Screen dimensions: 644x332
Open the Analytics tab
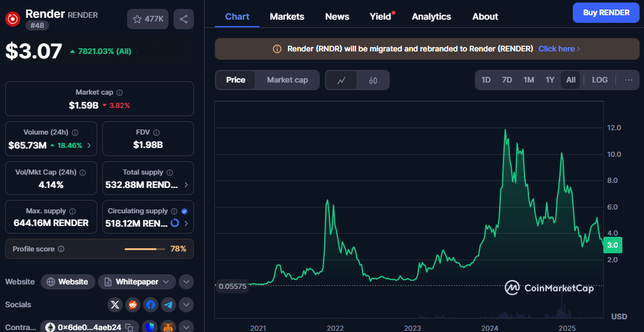(431, 17)
